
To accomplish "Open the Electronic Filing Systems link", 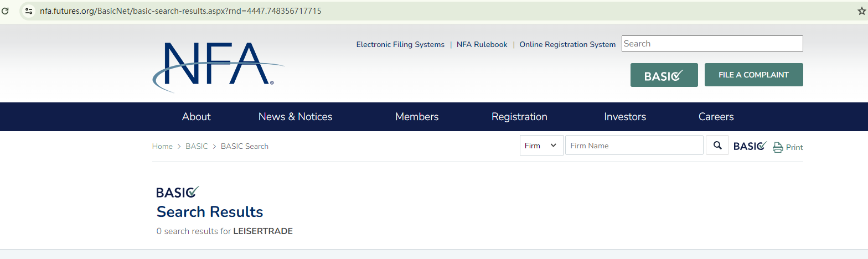I will [x=400, y=45].
